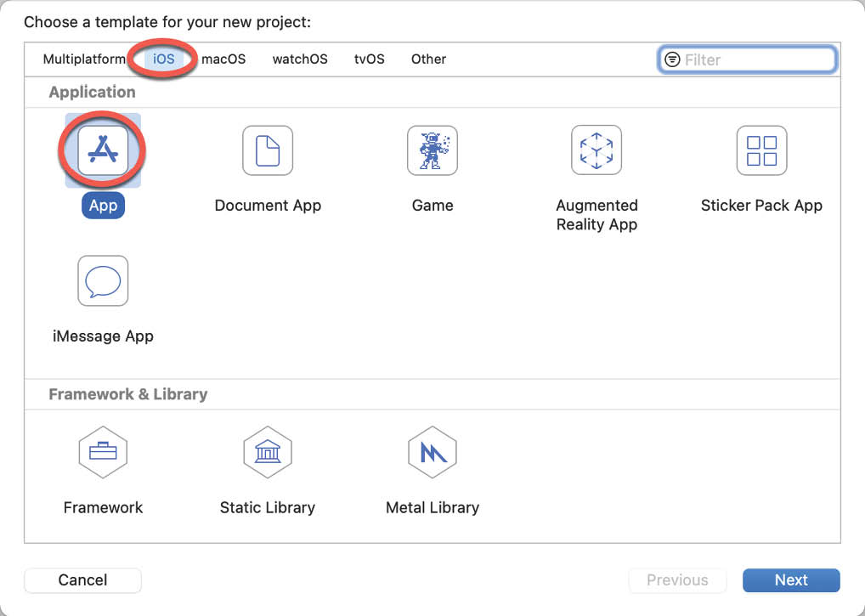Click the "Framework" label text

coord(103,507)
